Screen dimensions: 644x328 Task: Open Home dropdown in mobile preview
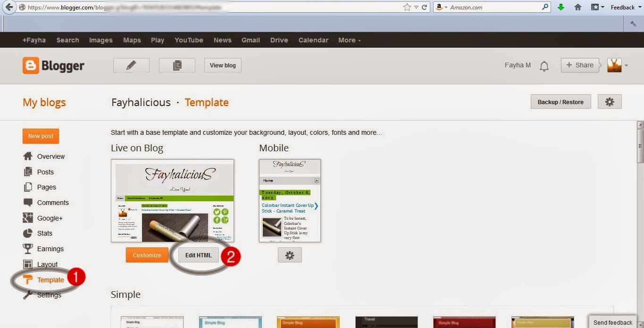pos(317,180)
